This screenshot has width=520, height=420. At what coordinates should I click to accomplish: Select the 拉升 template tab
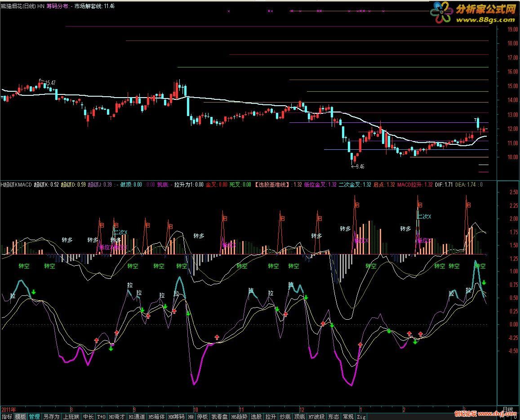coord(270,417)
